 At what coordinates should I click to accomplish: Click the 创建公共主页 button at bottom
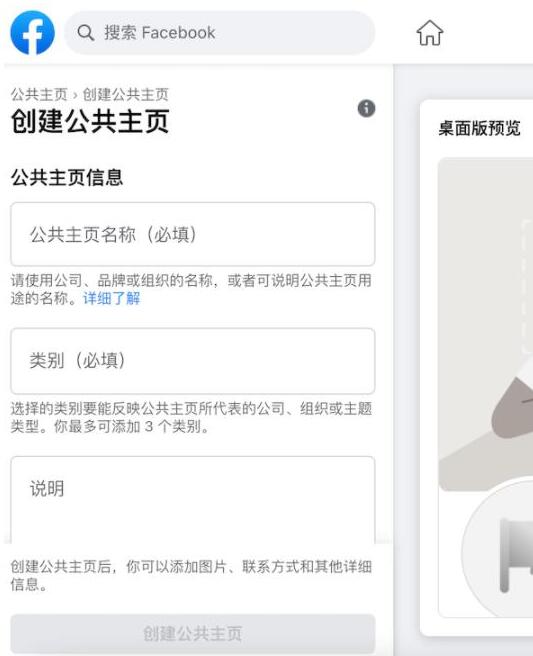coord(193,633)
